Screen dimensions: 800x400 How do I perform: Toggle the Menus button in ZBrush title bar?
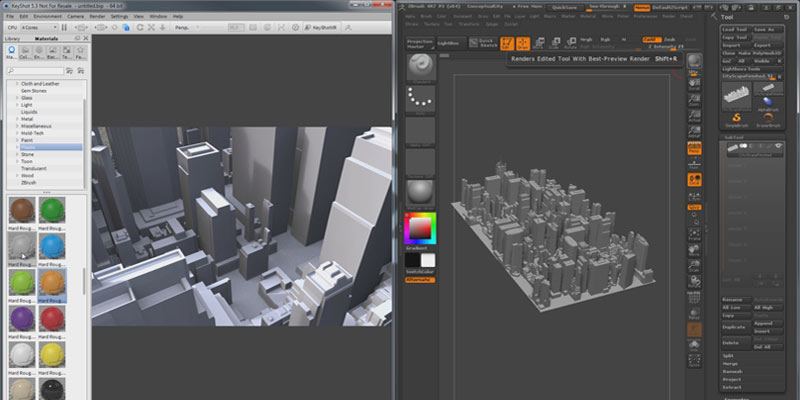coord(641,8)
